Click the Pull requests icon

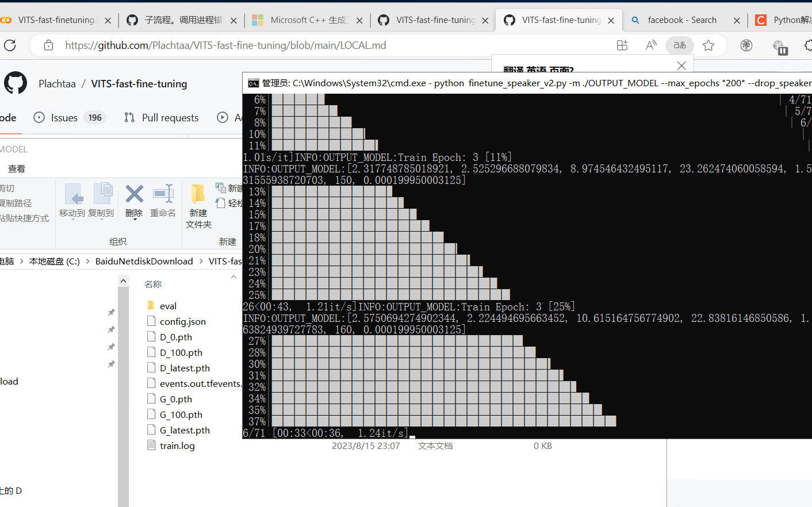click(x=129, y=117)
